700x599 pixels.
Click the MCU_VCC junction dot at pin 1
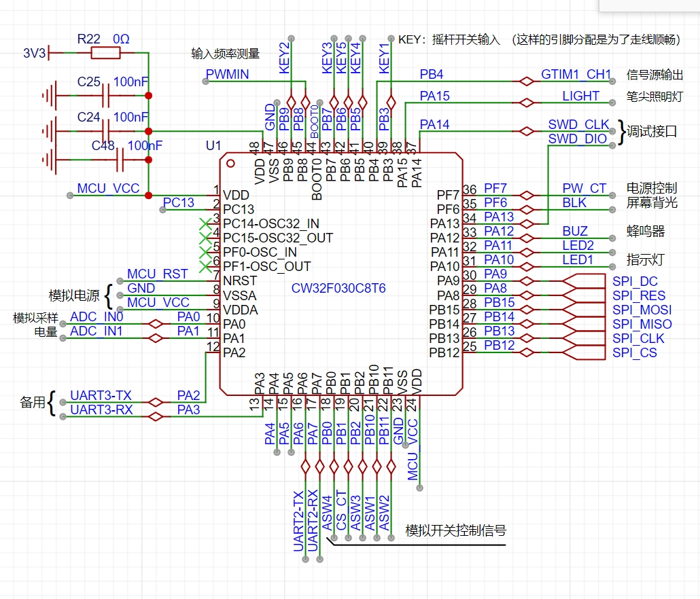(x=149, y=196)
